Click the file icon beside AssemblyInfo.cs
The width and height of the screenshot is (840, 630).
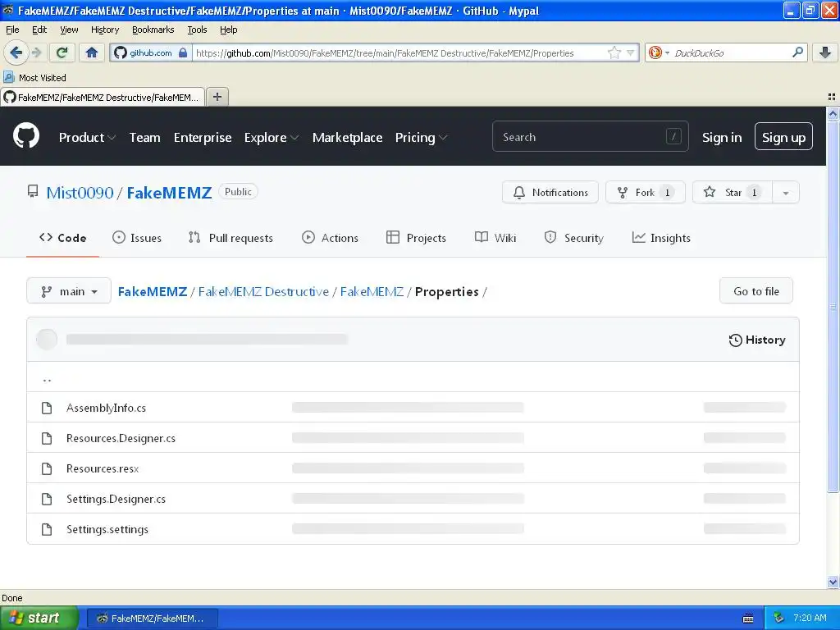[x=47, y=408]
